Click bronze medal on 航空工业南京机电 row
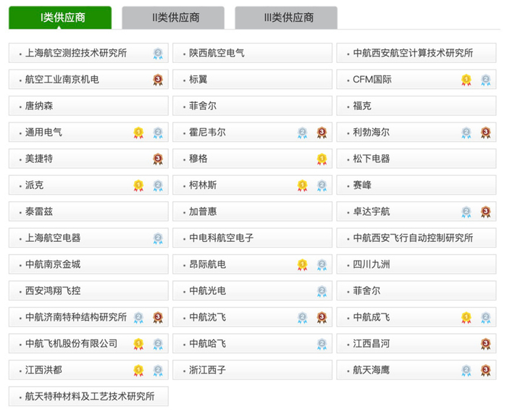507x420 pixels. pyautogui.click(x=157, y=80)
